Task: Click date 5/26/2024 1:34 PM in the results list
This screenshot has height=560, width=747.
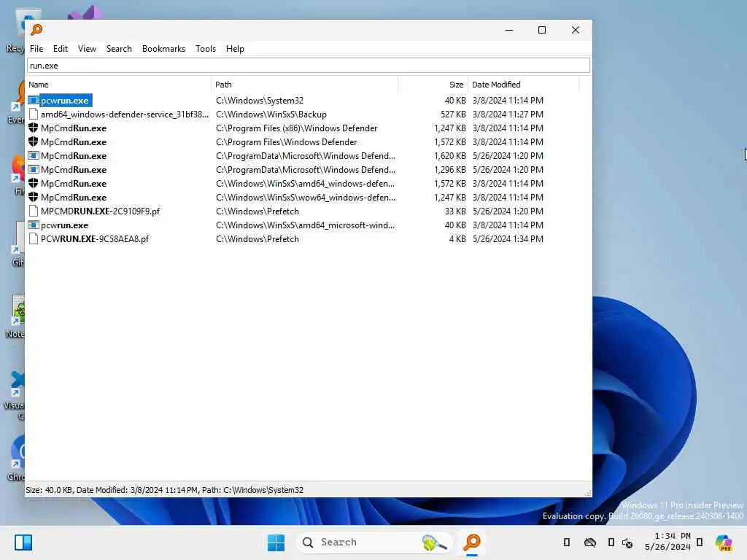Action: (508, 238)
